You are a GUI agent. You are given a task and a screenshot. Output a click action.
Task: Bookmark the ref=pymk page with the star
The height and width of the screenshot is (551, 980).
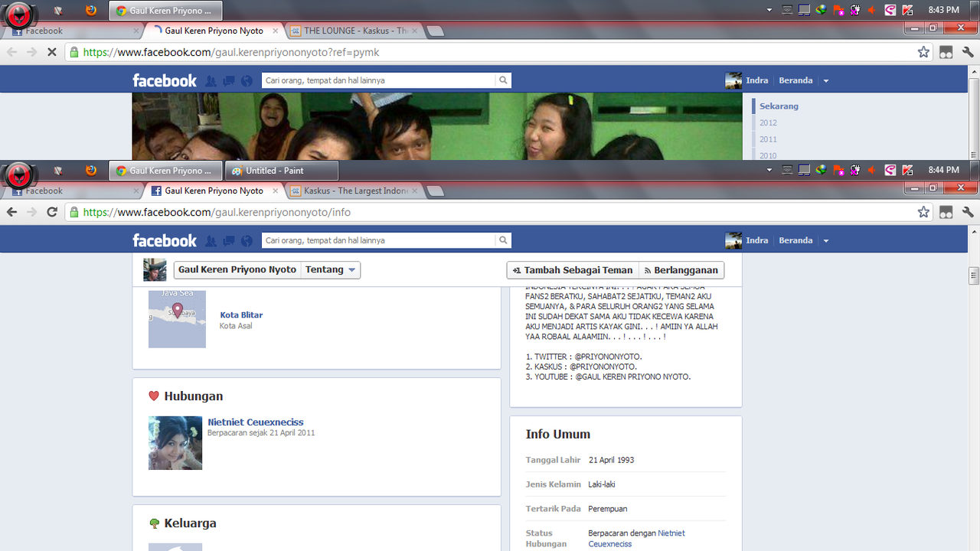click(x=923, y=52)
